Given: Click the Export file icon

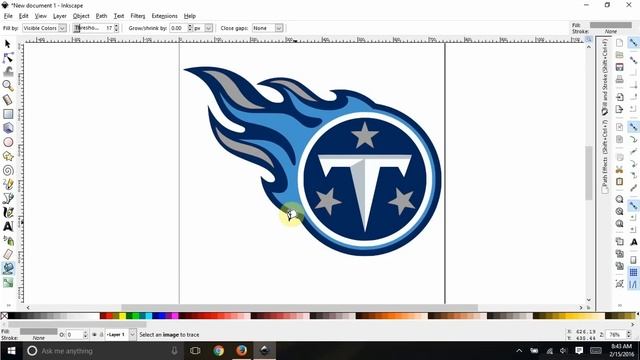Looking at the screenshot, I should 619,109.
